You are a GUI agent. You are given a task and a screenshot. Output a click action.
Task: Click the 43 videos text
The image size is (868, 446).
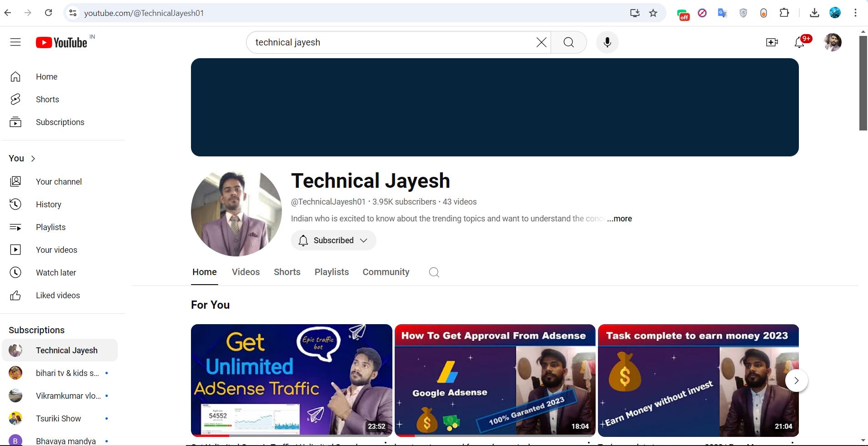click(x=460, y=202)
